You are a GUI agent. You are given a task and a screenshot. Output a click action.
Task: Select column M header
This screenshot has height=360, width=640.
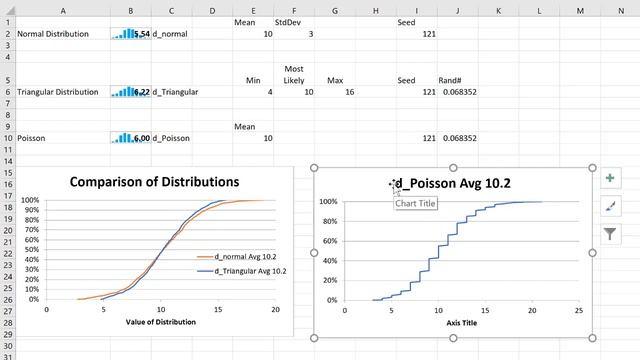(x=580, y=11)
